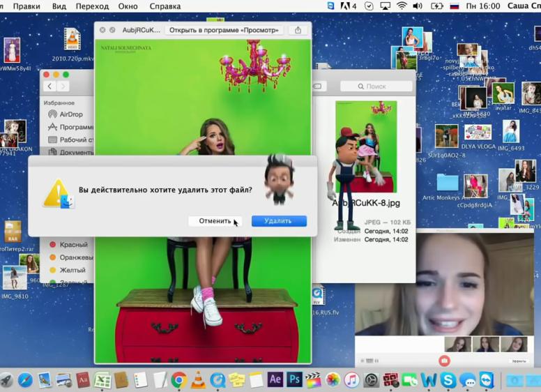Open Microsoft Word from the dock
541x392 pixels.
tap(429, 380)
